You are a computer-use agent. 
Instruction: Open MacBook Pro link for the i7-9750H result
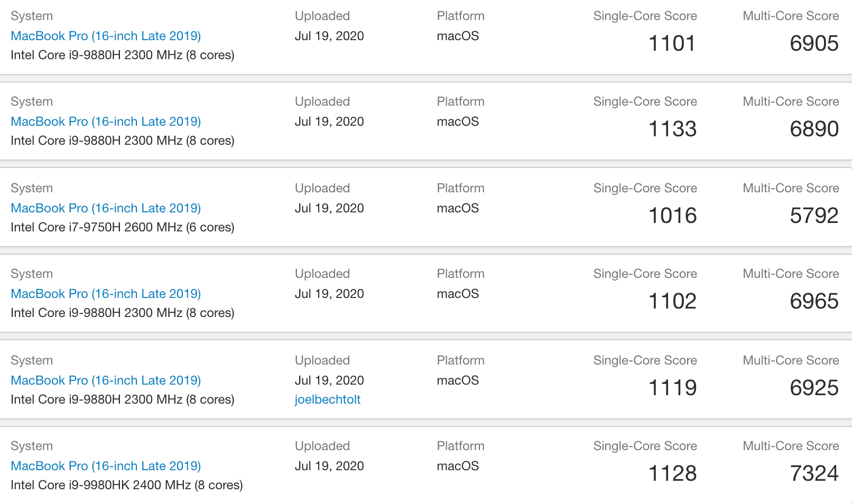pos(106,208)
